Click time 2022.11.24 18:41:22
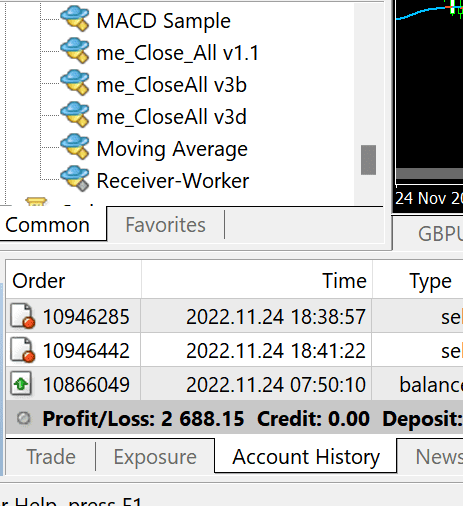 (276, 350)
